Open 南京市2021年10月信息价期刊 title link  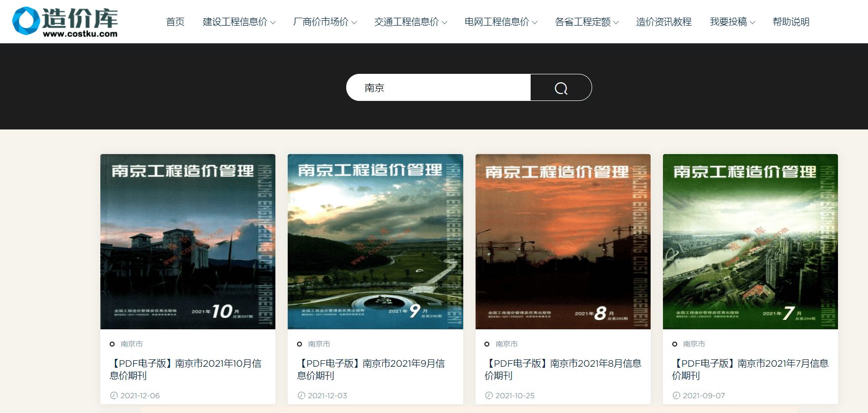[x=186, y=369]
